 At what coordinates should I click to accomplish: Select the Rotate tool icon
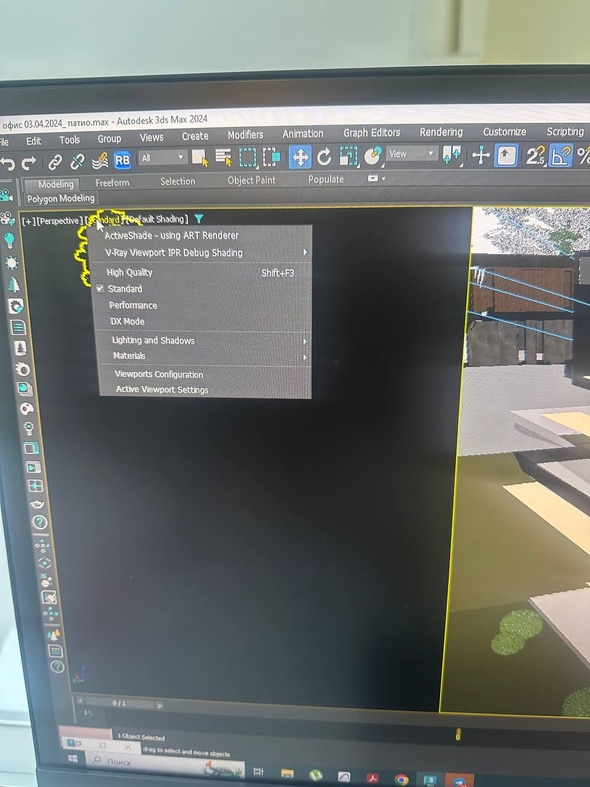pos(324,157)
